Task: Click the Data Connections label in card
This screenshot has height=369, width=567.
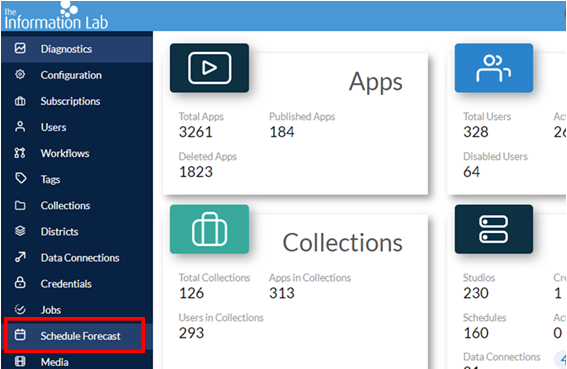Action: pos(502,357)
